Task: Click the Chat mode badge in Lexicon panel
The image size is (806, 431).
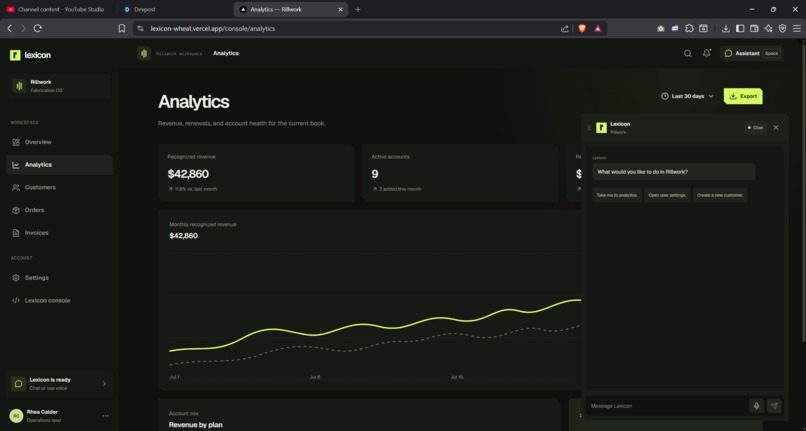Action: click(x=755, y=128)
